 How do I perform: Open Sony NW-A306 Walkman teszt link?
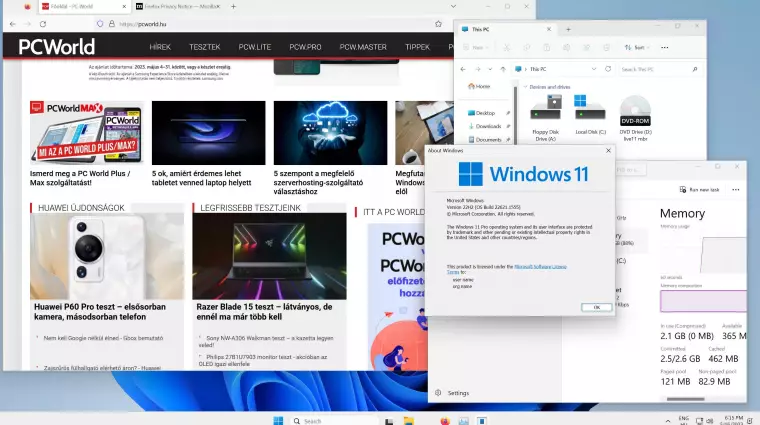click(266, 341)
